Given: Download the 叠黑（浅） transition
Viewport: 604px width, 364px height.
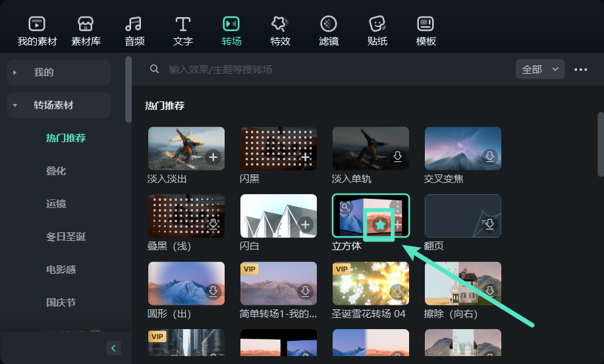Looking at the screenshot, I should coord(213,224).
